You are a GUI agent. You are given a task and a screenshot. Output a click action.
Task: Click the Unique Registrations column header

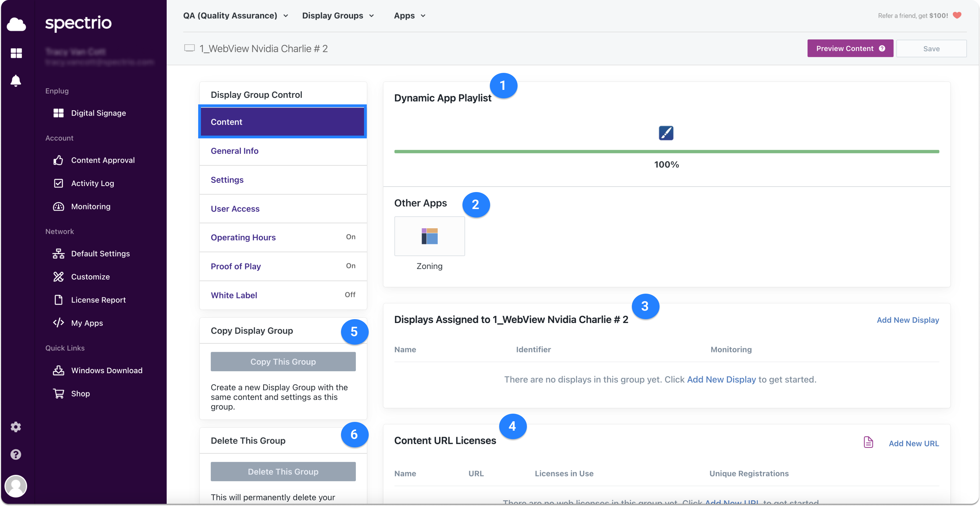[749, 473]
